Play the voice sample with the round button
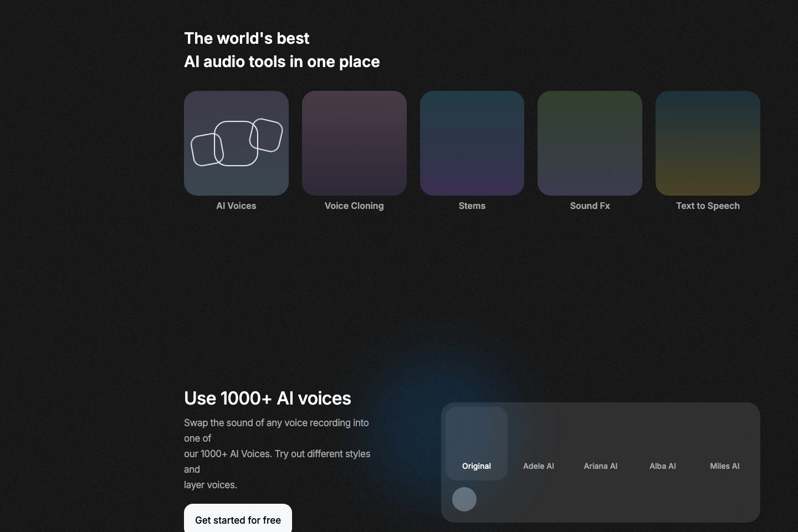This screenshot has height=532, width=798. (464, 499)
